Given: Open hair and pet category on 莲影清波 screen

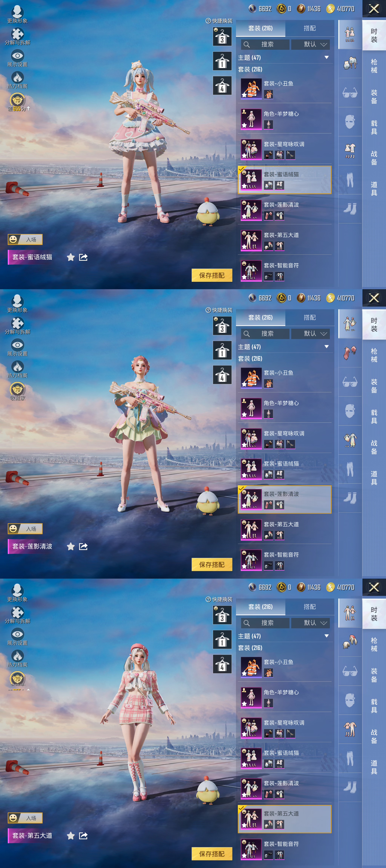Looking at the screenshot, I should tap(350, 353).
